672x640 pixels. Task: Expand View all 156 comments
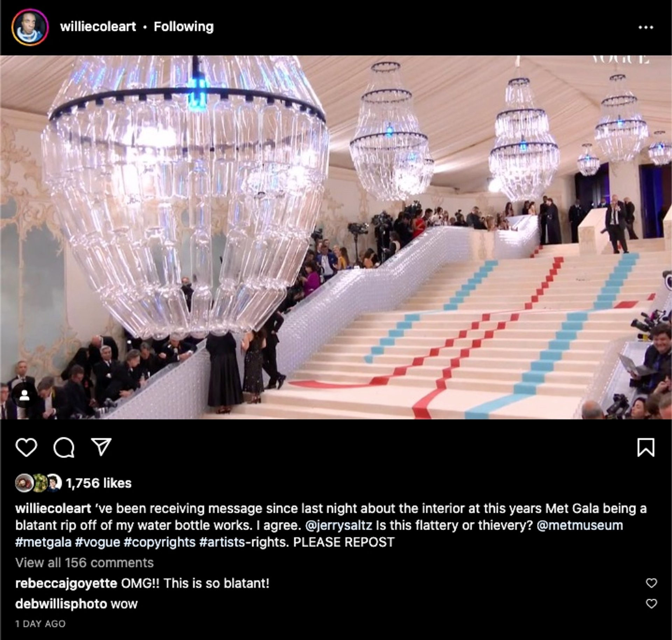pos(84,563)
